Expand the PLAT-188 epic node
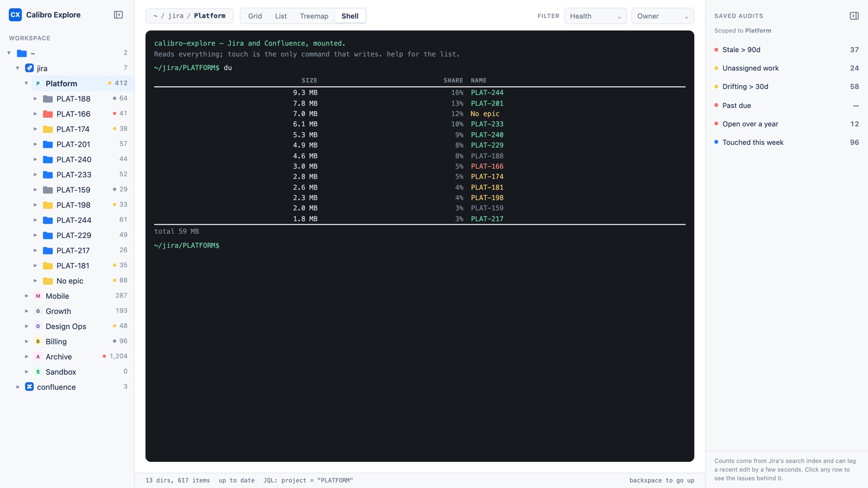Screen dimensions: 868x488 (x=35, y=99)
